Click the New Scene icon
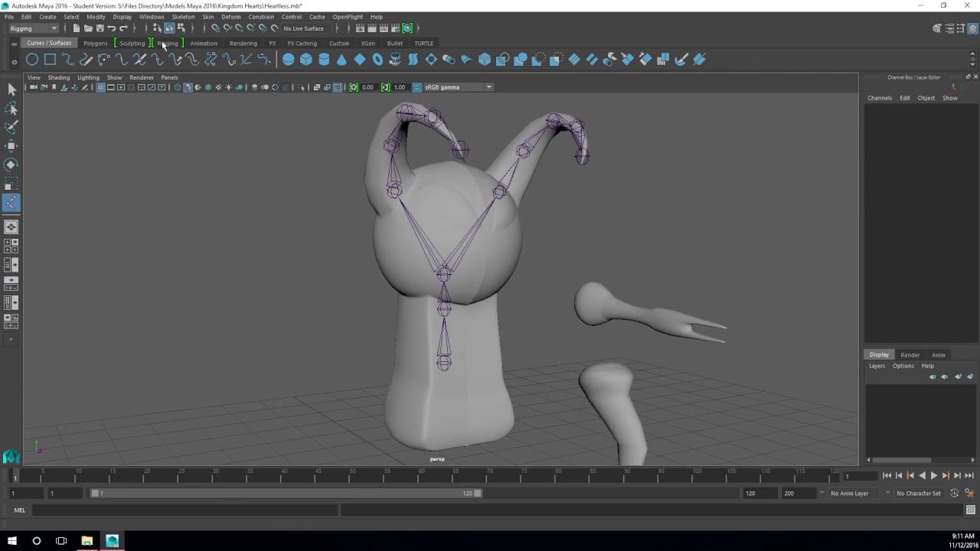This screenshot has height=551, width=980. 77,28
